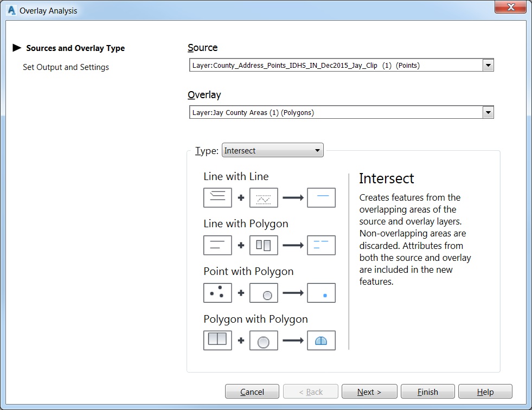Close the Overlay Analysis dialog
Viewport: 532px width, 410px height.
[510, 7]
